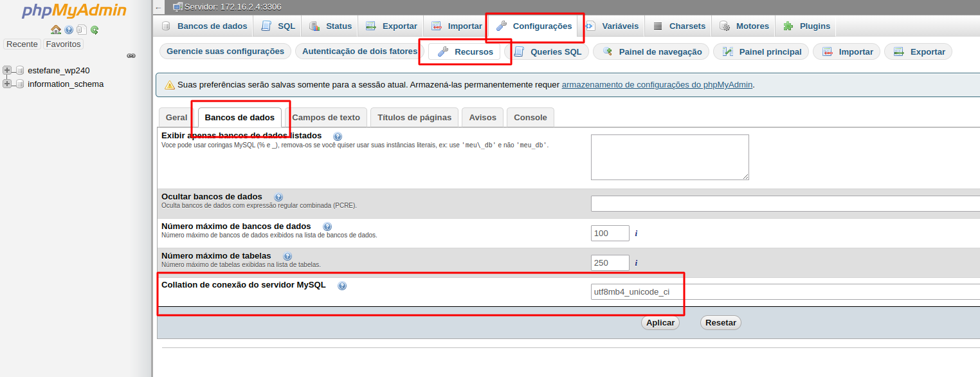Image resolution: width=980 pixels, height=377 pixels.
Task: Open help for Exibir apenas bancos listados
Action: tap(338, 136)
